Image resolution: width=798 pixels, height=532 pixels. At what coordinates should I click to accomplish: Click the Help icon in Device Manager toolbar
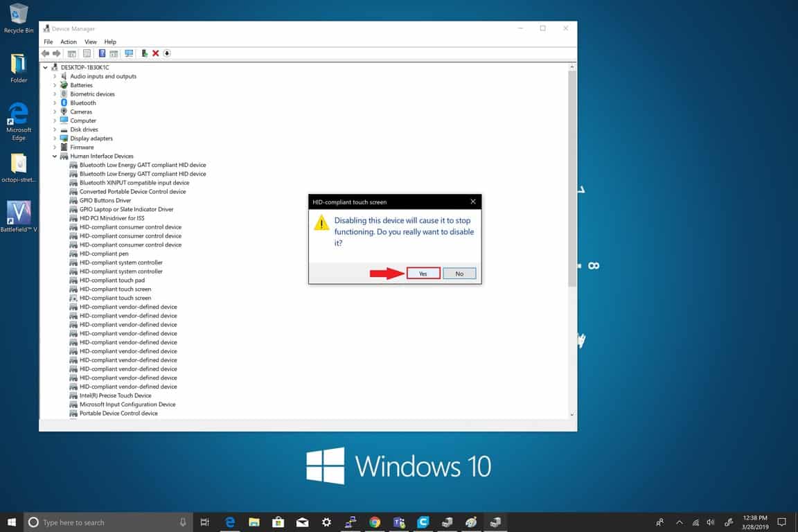tap(102, 53)
